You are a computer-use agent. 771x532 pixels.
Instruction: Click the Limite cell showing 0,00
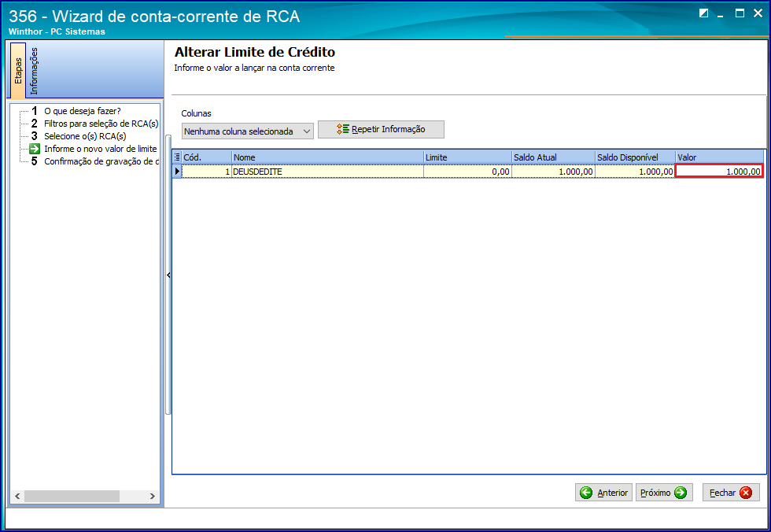[x=467, y=171]
